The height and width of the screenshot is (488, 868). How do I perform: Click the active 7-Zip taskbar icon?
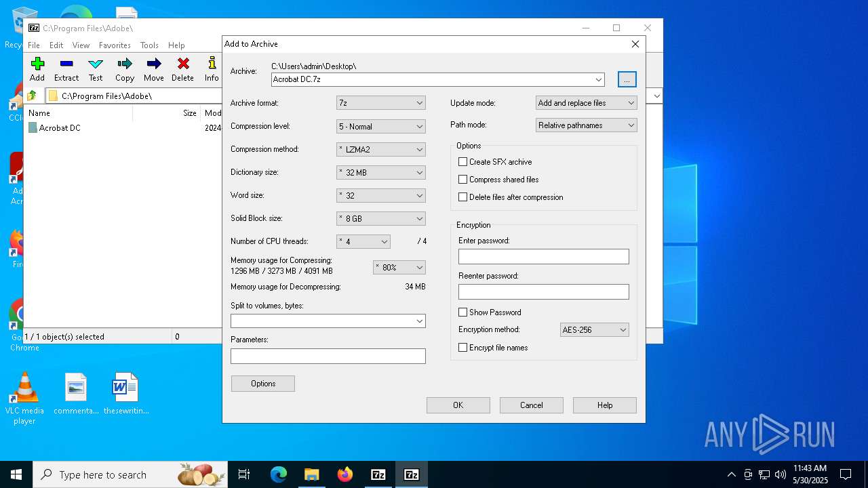412,474
